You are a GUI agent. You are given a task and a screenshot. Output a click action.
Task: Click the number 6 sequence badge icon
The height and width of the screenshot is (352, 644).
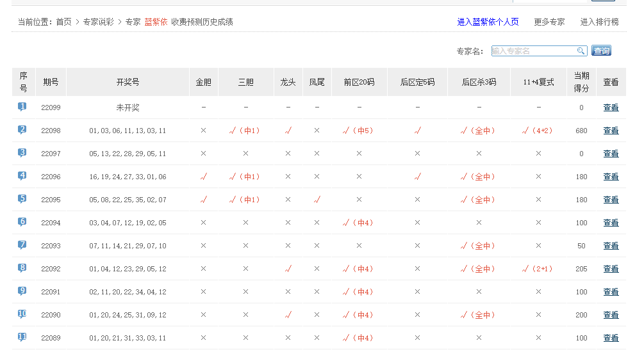click(x=22, y=222)
